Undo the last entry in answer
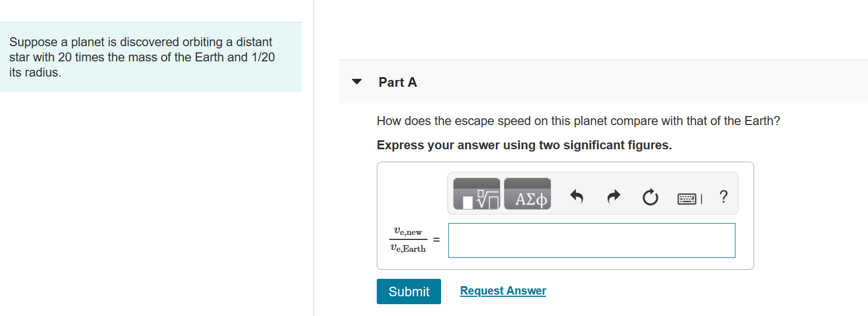Image resolution: width=868 pixels, height=316 pixels. (576, 197)
